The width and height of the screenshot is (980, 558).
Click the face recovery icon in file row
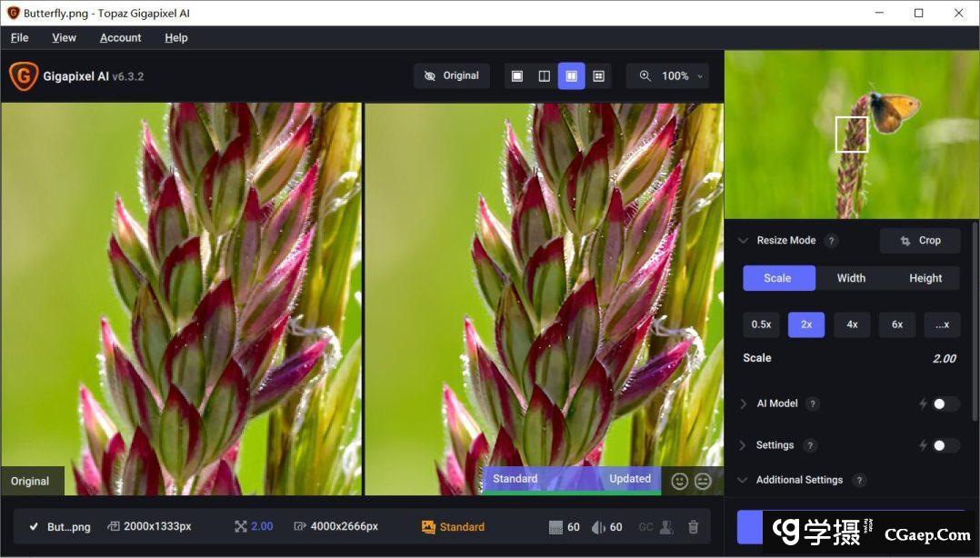pos(666,527)
